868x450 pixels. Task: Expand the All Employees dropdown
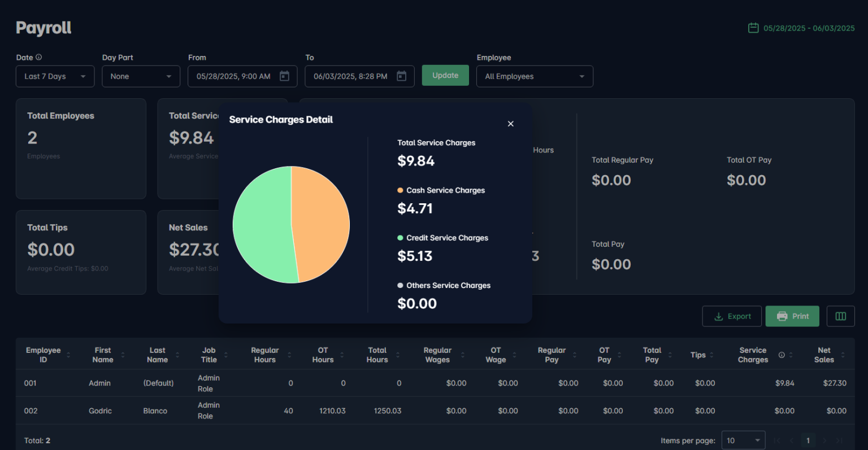[x=535, y=76]
